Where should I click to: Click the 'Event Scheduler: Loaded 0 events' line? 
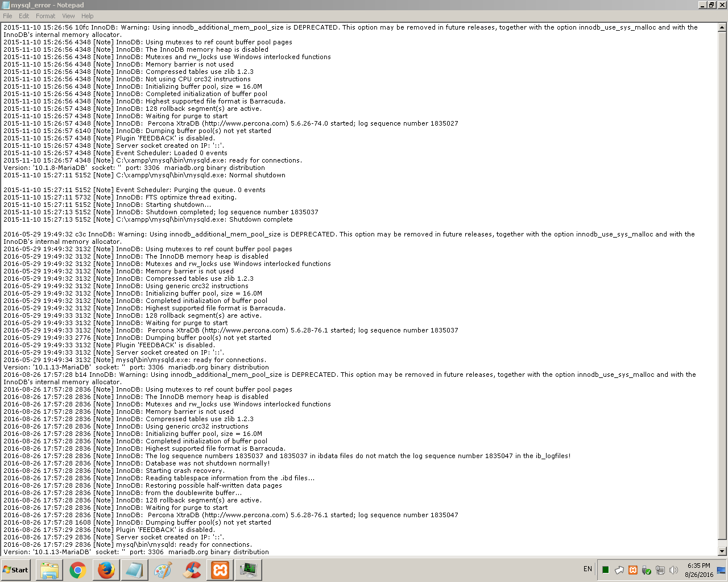115,153
